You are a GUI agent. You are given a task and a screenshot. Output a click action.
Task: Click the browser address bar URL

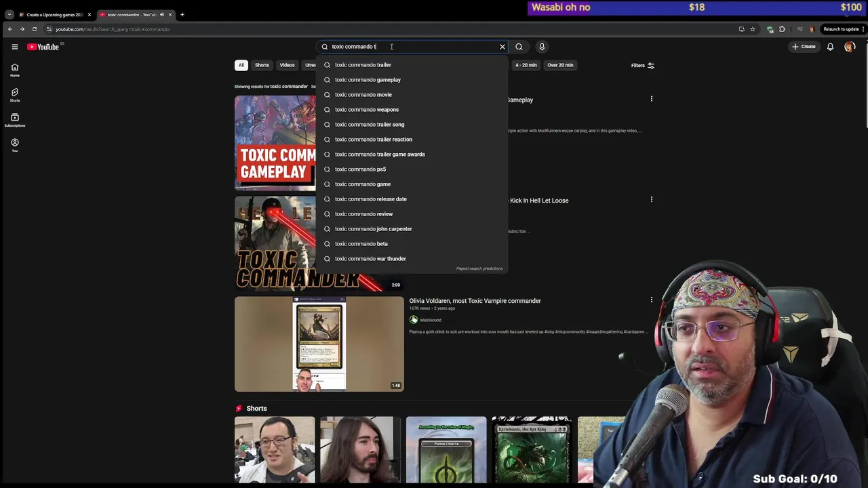click(113, 29)
